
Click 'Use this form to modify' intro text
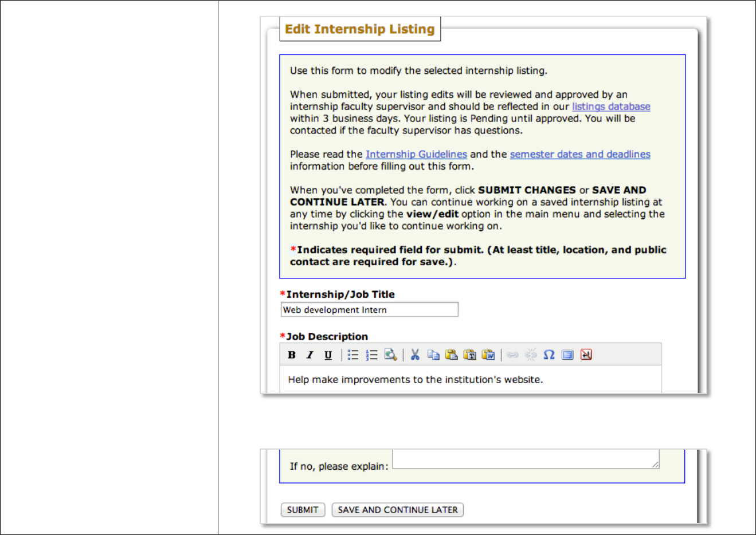(418, 71)
